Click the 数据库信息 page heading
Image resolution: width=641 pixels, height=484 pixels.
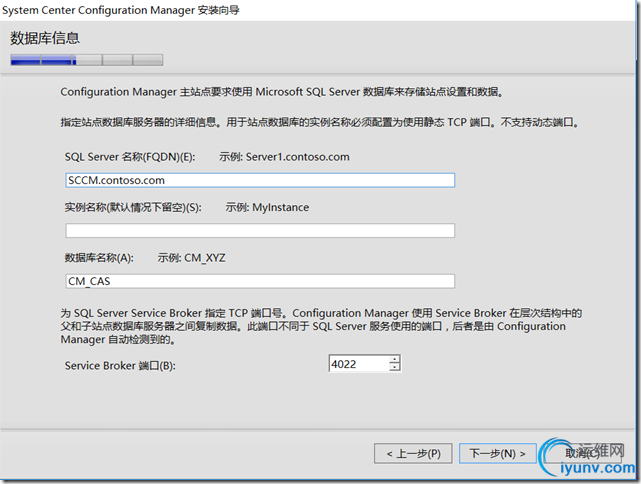point(45,38)
